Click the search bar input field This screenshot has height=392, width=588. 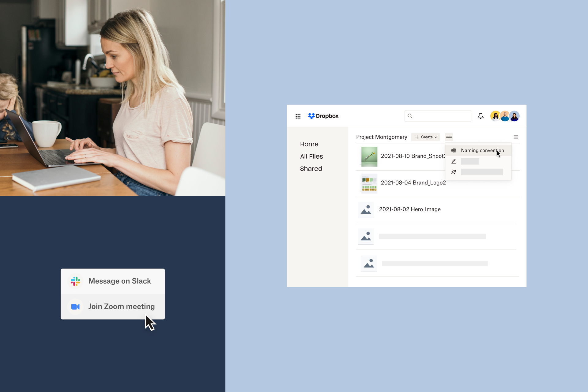click(x=438, y=115)
